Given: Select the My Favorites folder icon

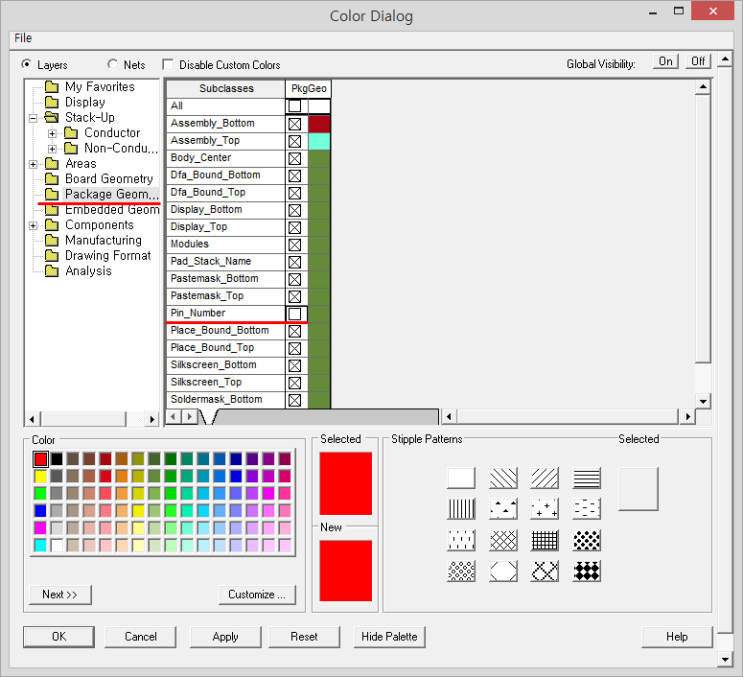Looking at the screenshot, I should point(52,87).
